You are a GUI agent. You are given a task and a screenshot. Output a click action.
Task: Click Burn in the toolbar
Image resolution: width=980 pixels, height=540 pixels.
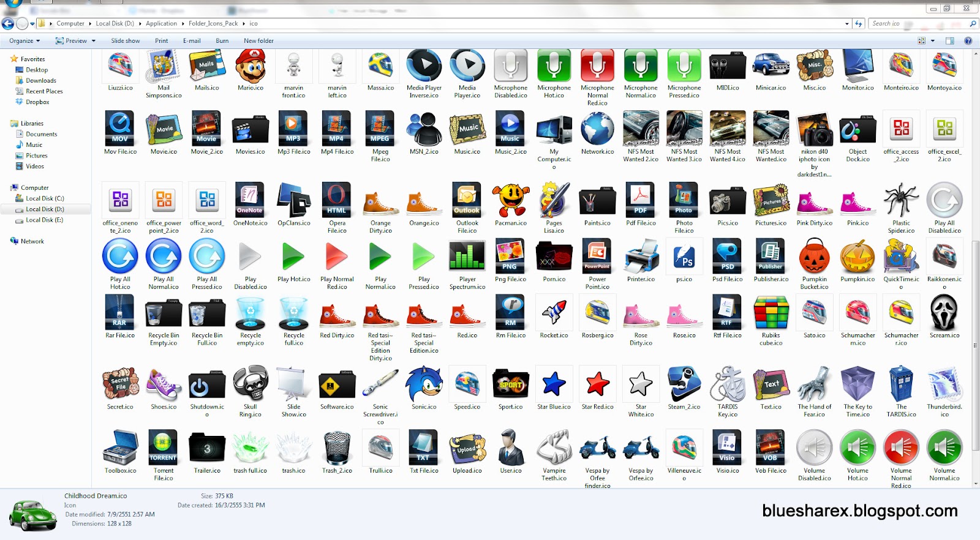(x=222, y=41)
